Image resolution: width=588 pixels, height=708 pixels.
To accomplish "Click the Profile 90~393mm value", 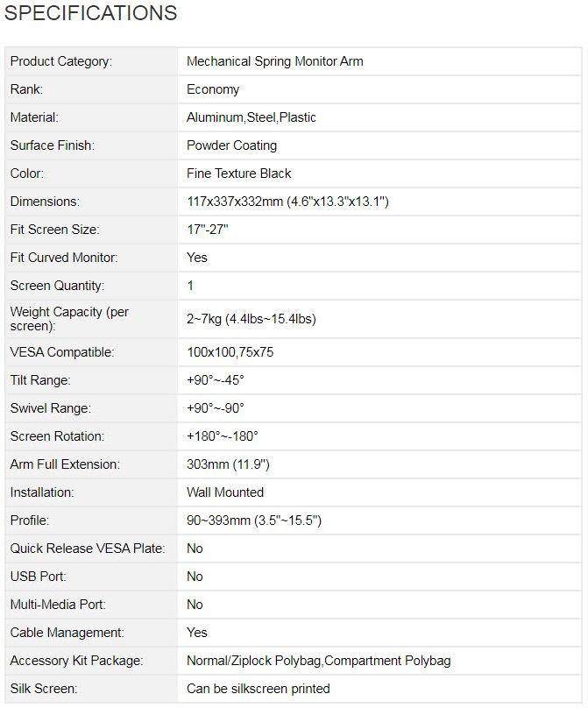I will pyautogui.click(x=254, y=520).
